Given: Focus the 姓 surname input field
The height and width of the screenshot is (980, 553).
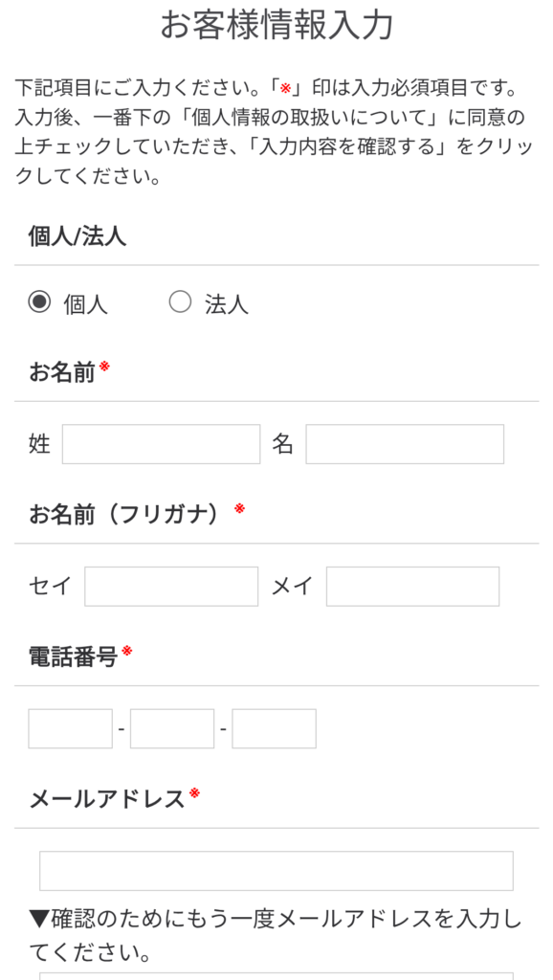Looking at the screenshot, I should point(162,444).
